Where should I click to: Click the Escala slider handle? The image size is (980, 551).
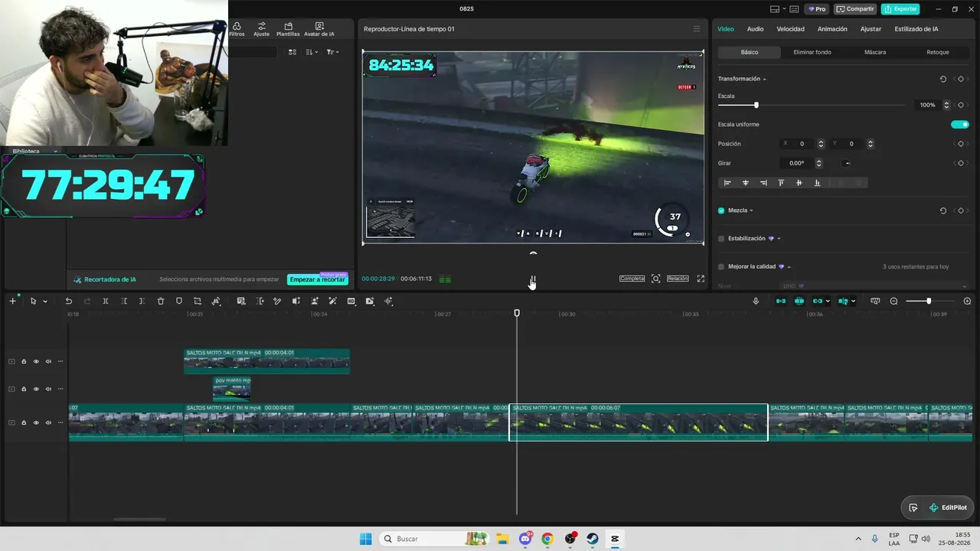[756, 105]
